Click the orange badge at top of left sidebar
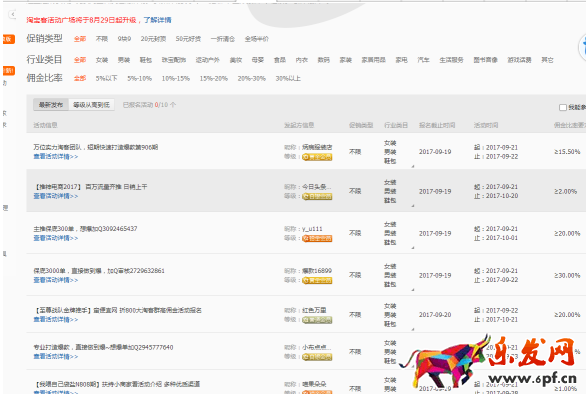Image resolution: width=587 pixels, height=399 pixels. click(x=9, y=39)
